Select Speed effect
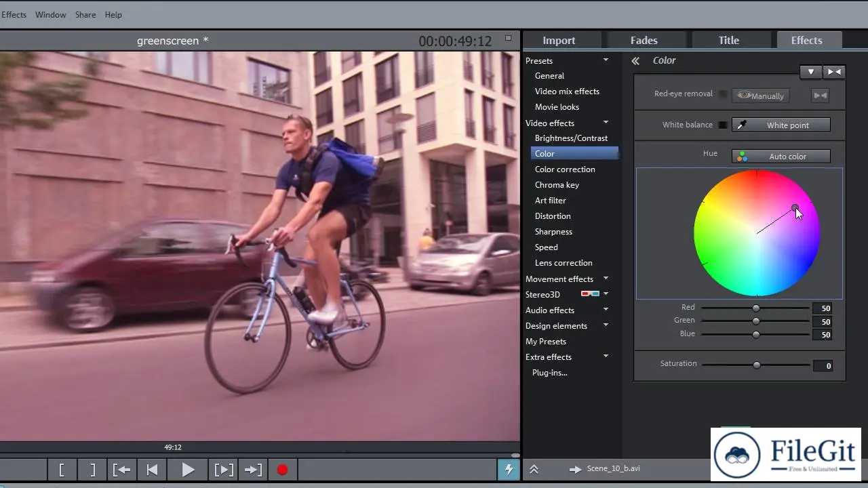868x488 pixels. (547, 247)
